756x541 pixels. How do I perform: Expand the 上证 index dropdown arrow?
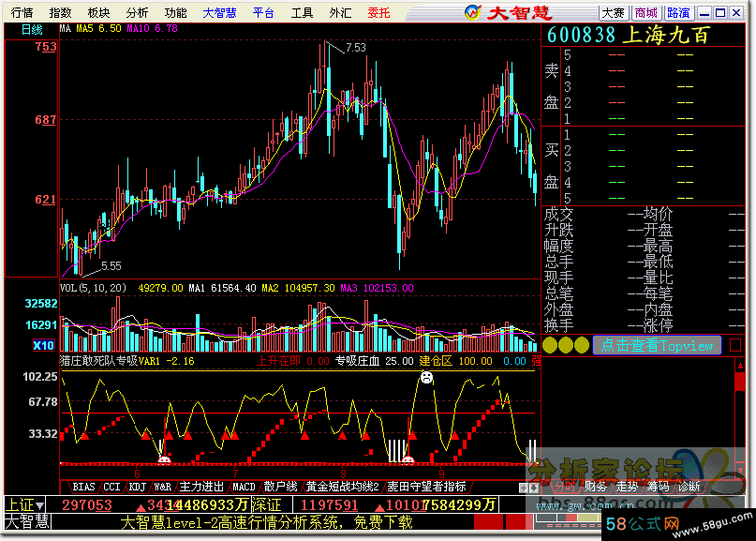coord(40,505)
